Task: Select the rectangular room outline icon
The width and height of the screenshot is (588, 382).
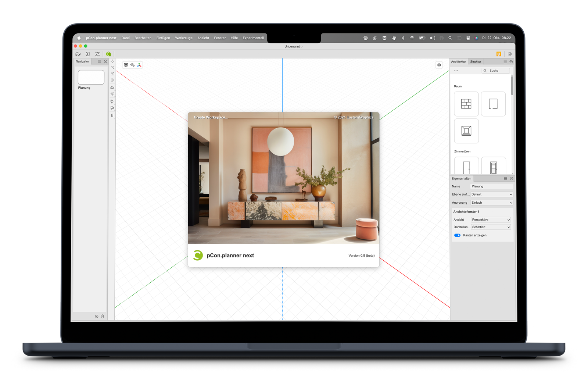Action: click(x=493, y=104)
